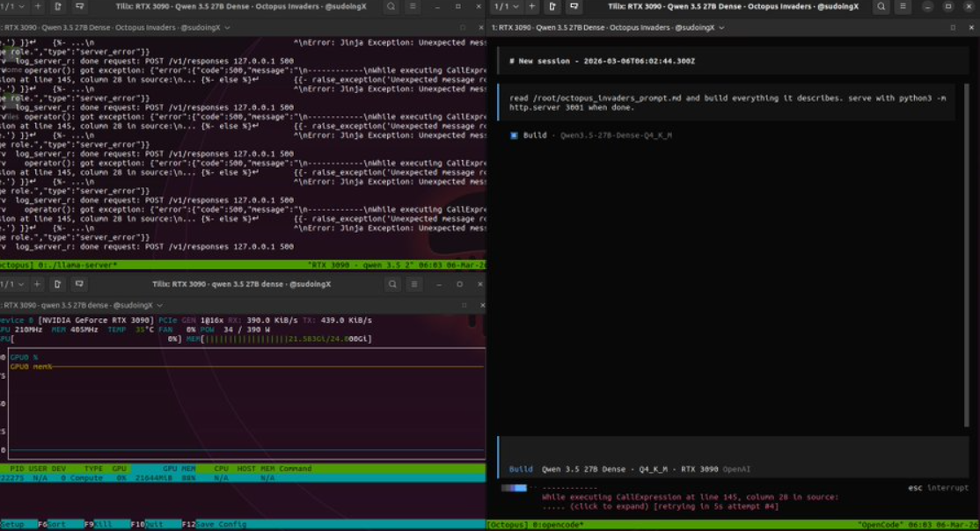Click the new session plus icon in the bottom-left nvtop Tilix window
The image size is (980, 531).
click(37, 284)
